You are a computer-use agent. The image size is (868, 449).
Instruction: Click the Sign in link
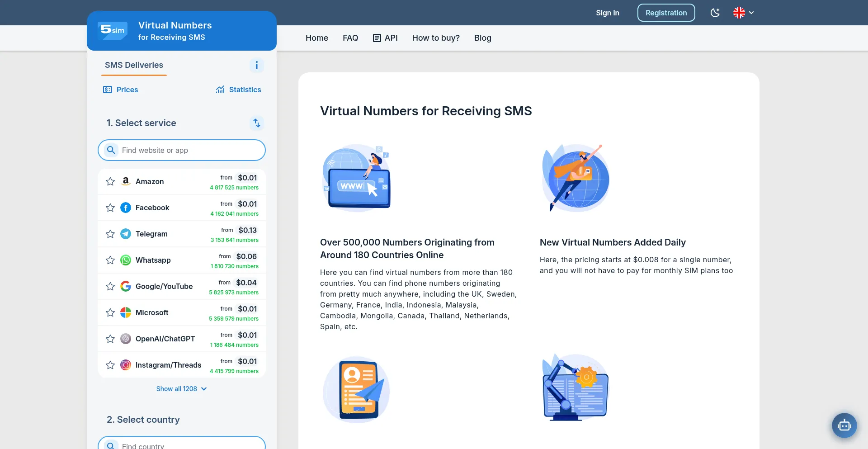[x=608, y=13]
